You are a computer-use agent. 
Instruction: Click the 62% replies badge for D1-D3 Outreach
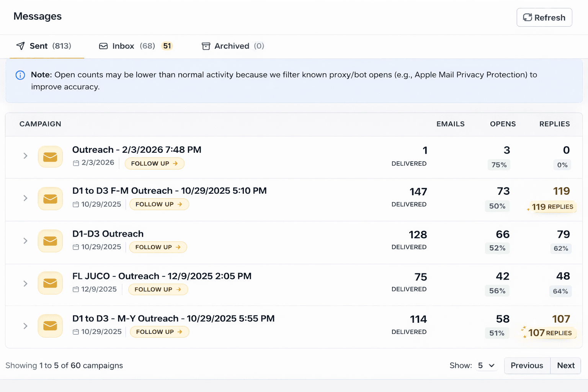(x=561, y=248)
